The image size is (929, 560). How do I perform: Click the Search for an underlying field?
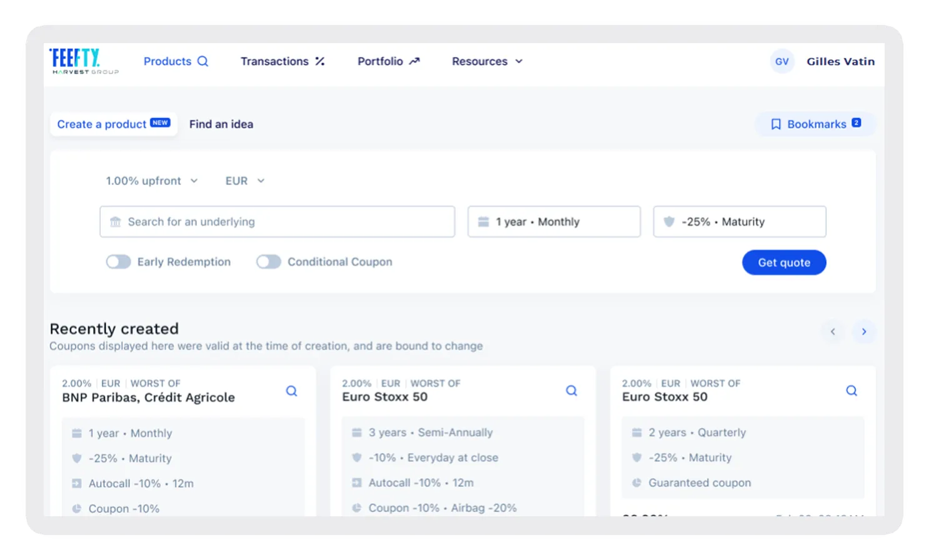277,222
